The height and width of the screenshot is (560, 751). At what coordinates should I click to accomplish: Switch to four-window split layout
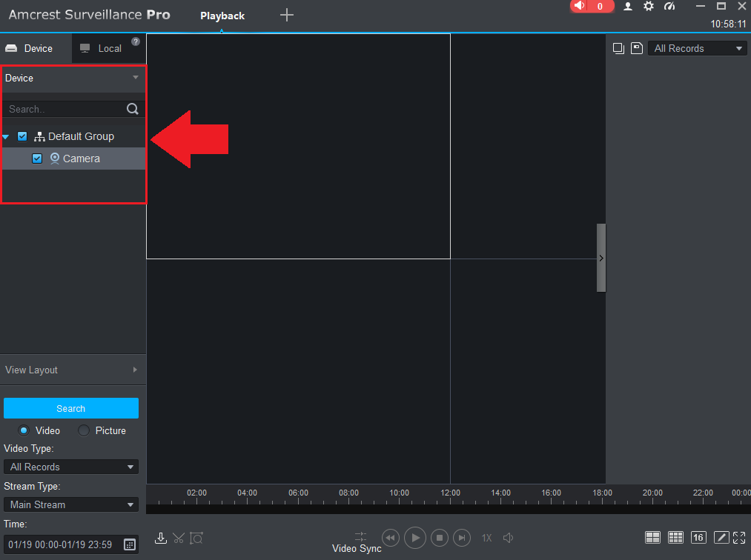pos(652,538)
